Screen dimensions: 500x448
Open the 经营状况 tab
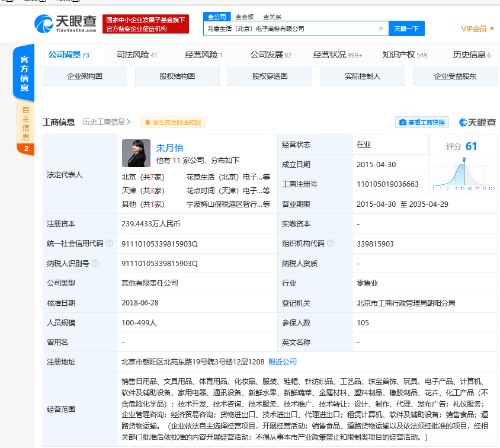click(338, 55)
